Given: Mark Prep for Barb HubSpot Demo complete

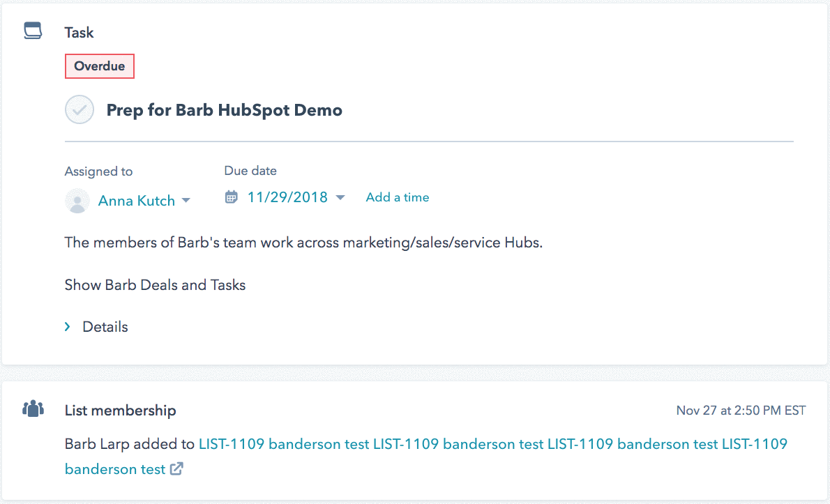Looking at the screenshot, I should click(x=80, y=110).
